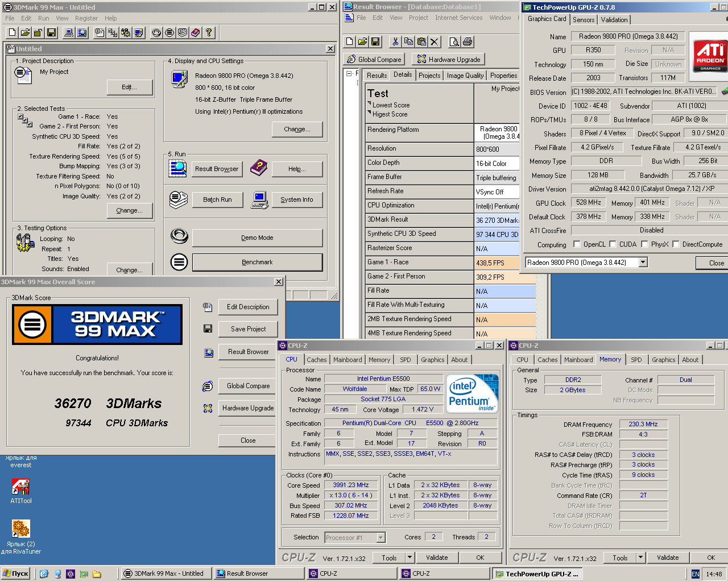Click Batch Run stacked pages icon in 3DMark toolbar

click(x=183, y=32)
